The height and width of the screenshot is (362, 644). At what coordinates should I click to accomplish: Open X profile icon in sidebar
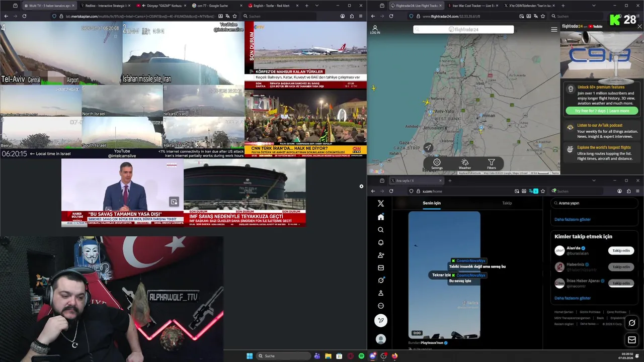[x=381, y=293]
